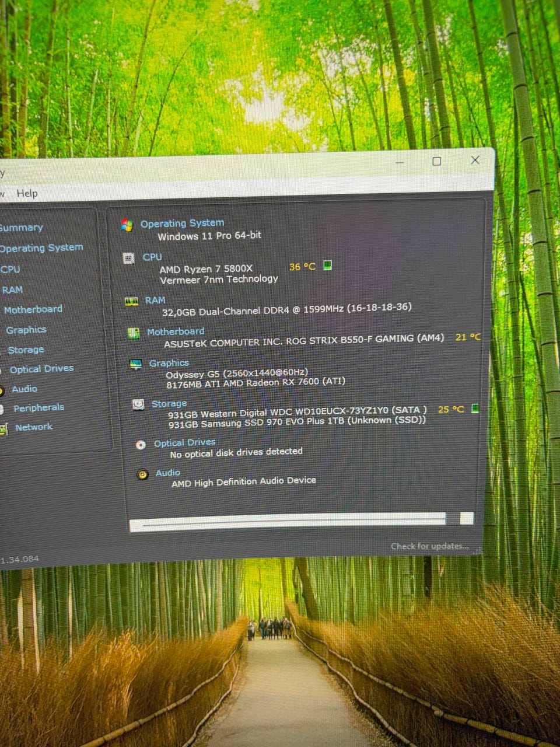Click the Network icon in the sidebar
560x747 pixels.
point(3,430)
